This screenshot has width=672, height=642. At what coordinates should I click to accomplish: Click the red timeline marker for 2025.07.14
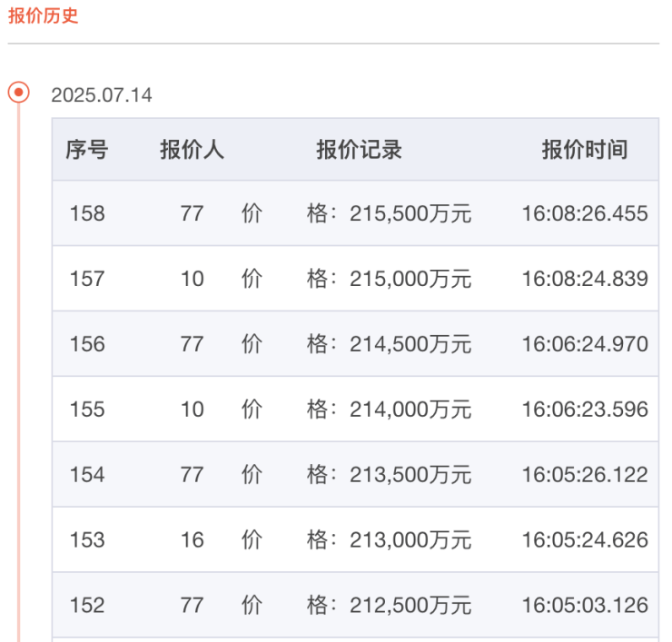pyautogui.click(x=18, y=93)
